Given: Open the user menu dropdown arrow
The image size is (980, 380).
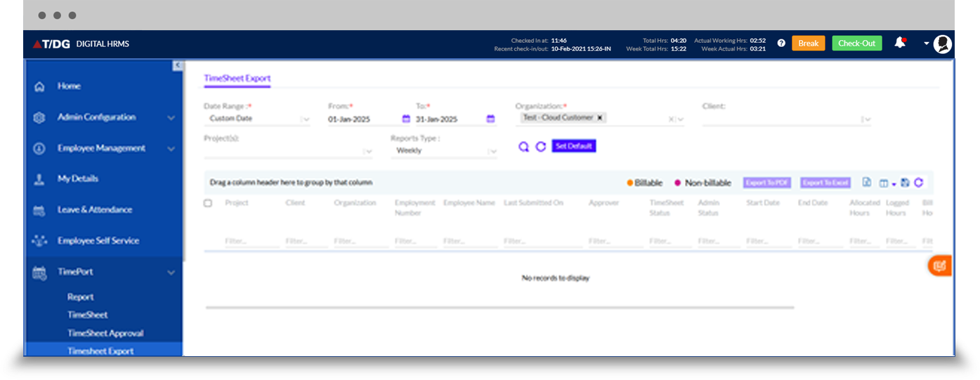Looking at the screenshot, I should point(927,44).
